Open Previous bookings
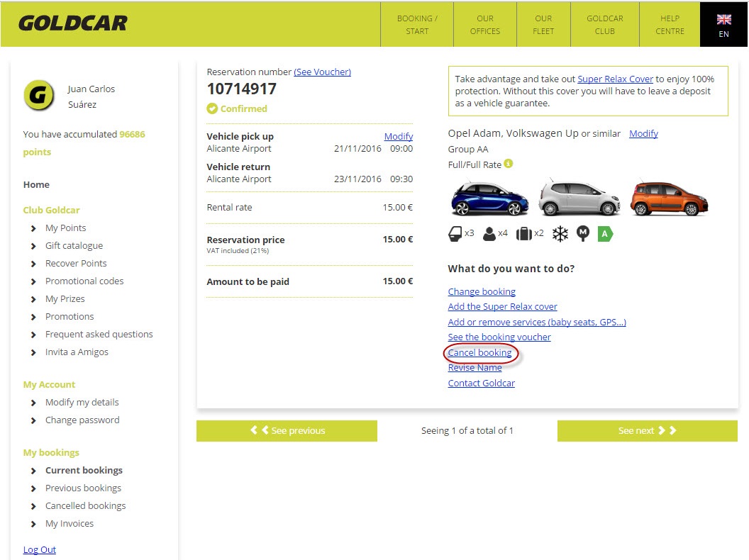This screenshot has width=749, height=560. (x=83, y=488)
